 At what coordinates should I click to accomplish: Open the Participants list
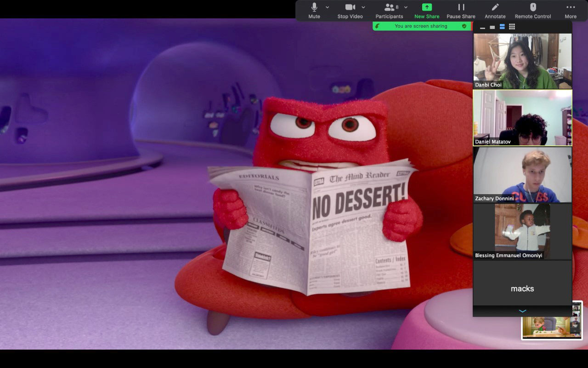[x=389, y=11]
